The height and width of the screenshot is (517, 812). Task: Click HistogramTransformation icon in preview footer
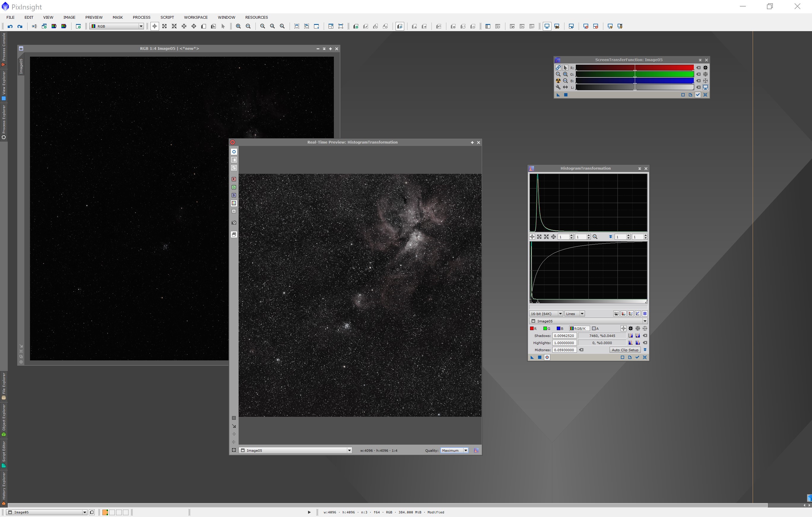pos(476,451)
